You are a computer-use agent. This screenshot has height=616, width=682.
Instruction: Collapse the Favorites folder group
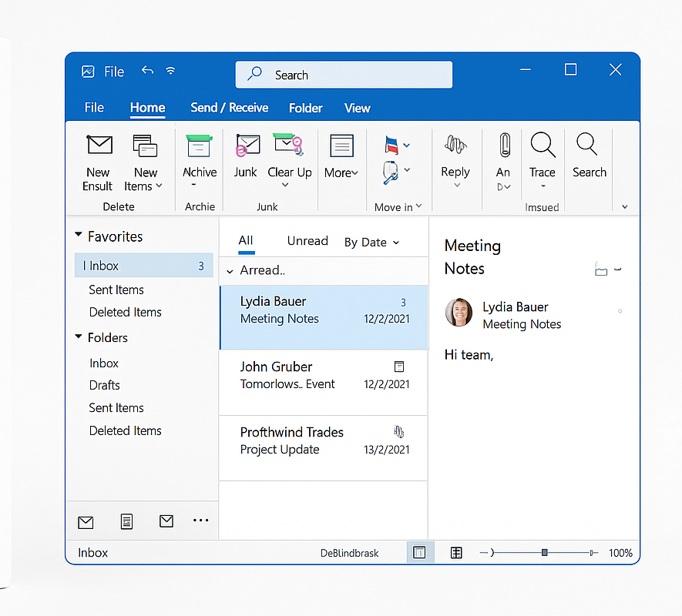(x=79, y=236)
